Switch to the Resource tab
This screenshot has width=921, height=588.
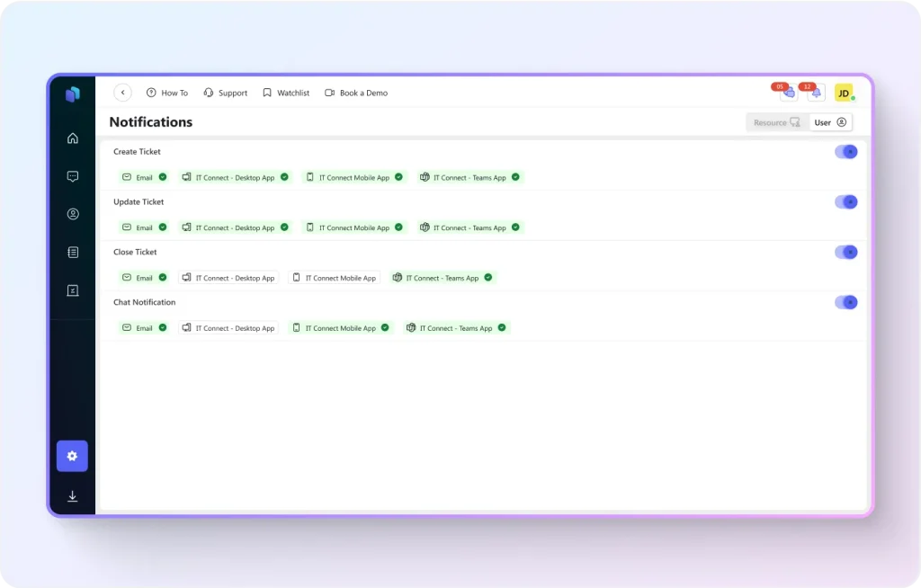pyautogui.click(x=776, y=122)
